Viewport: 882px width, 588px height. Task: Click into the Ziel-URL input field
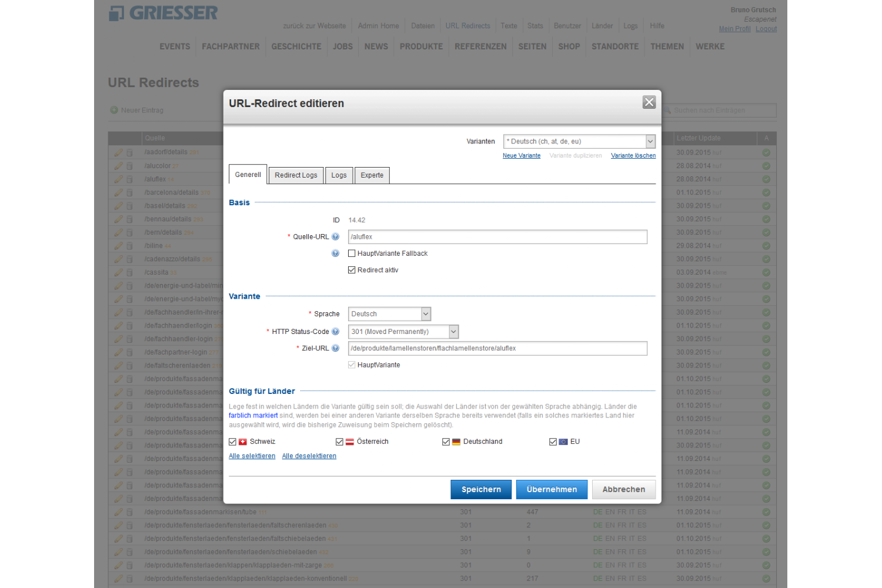[x=497, y=348]
